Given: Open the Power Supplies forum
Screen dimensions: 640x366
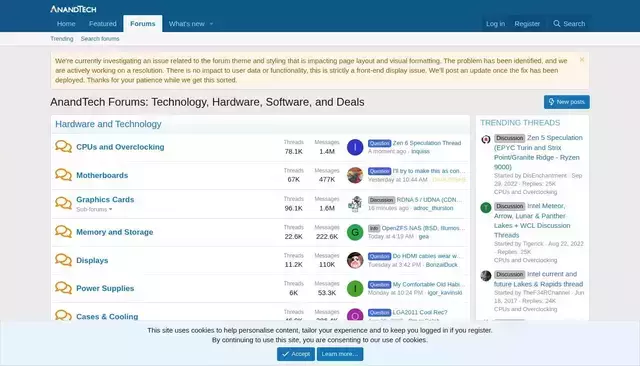Looking at the screenshot, I should (105, 288).
